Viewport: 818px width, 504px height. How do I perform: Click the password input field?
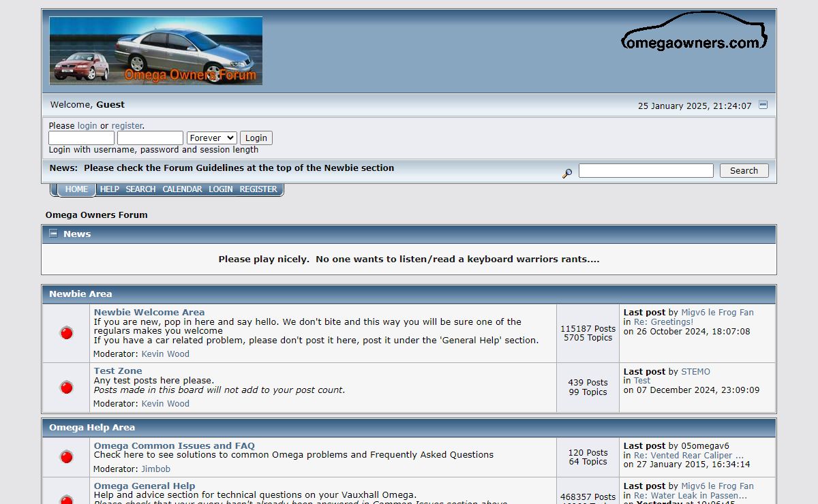click(x=150, y=138)
